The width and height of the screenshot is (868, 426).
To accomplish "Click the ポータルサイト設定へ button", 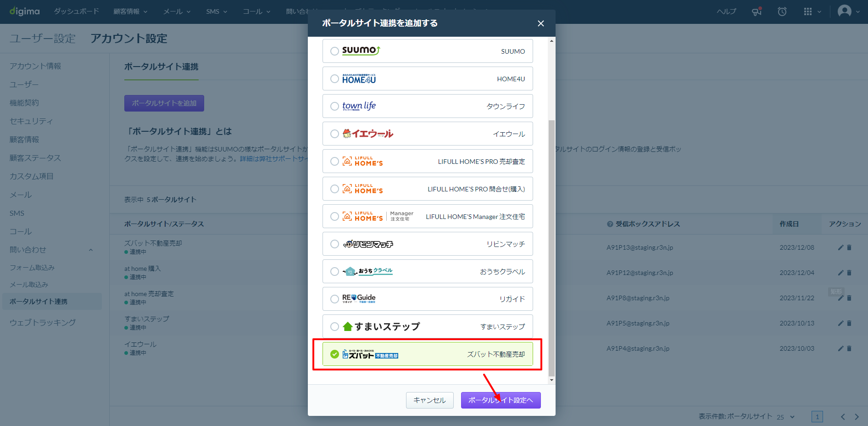I will point(501,400).
